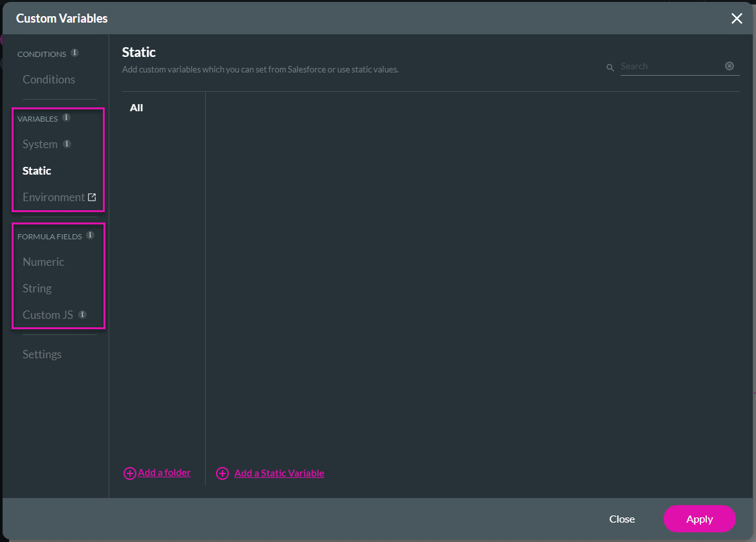The image size is (756, 542).
Task: Click the plus icon beside Add a Static Variable
Action: click(222, 473)
